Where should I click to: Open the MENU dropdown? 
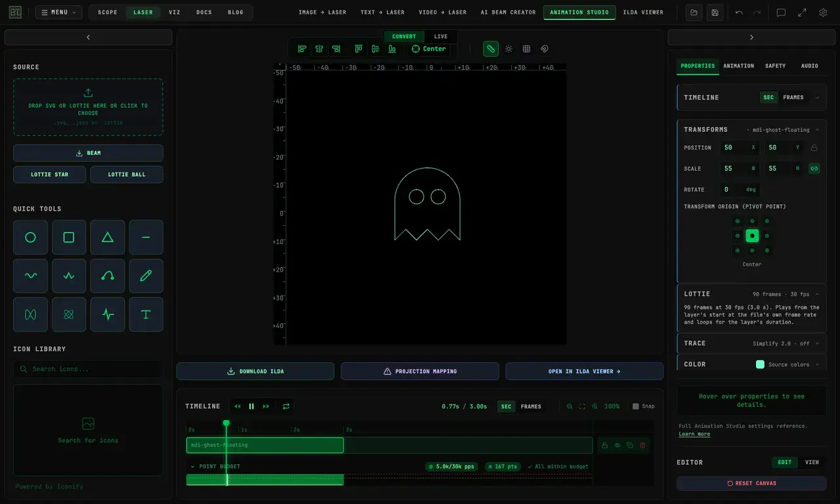[x=59, y=12]
